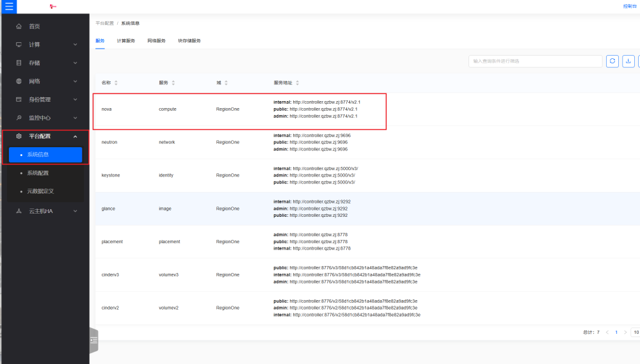Switch to the 计算服务 tab
640x364 pixels.
pos(126,40)
